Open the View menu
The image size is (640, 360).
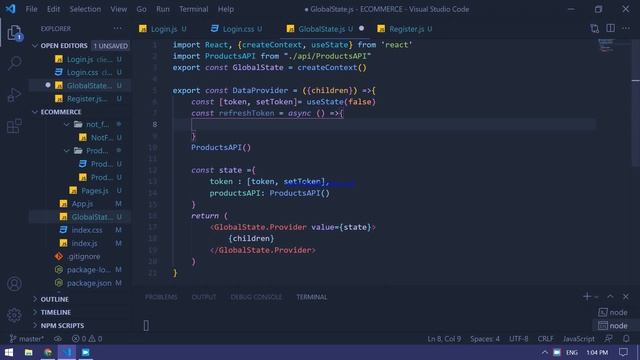pos(118,9)
